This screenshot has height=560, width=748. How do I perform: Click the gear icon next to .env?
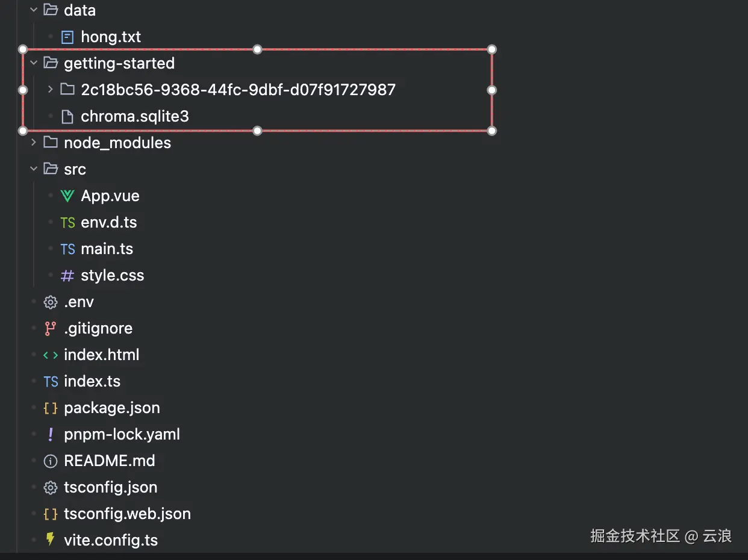point(51,302)
